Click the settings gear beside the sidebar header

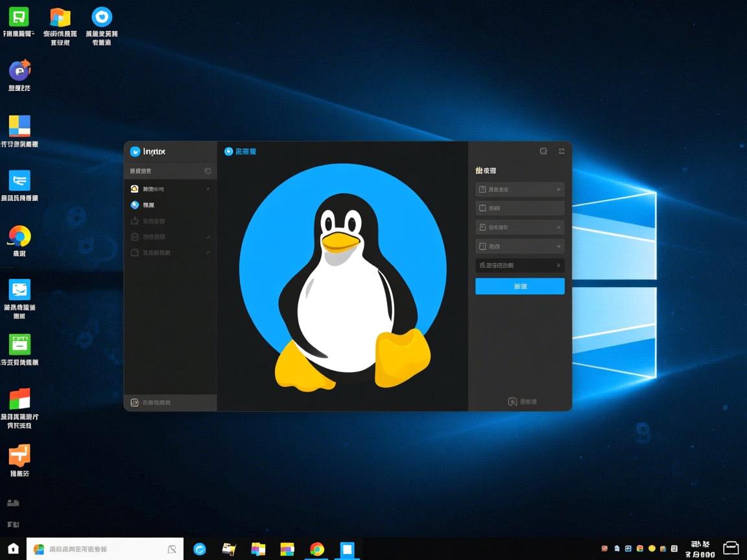[206, 170]
